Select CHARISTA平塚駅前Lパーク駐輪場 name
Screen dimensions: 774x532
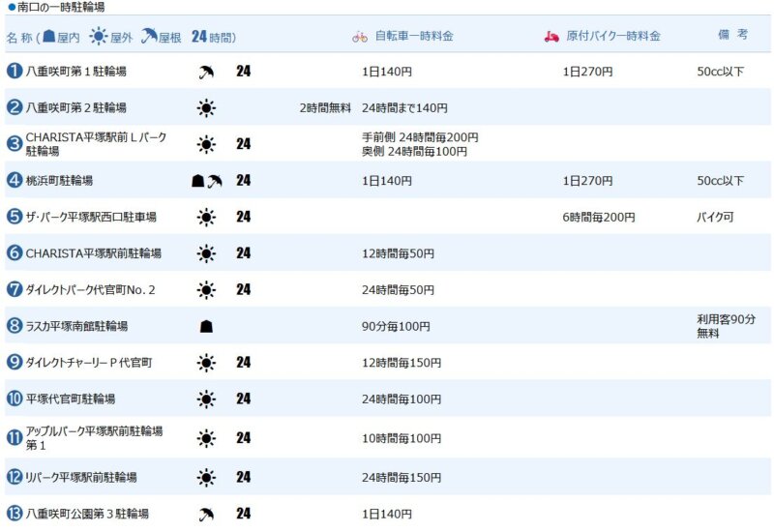(x=96, y=144)
